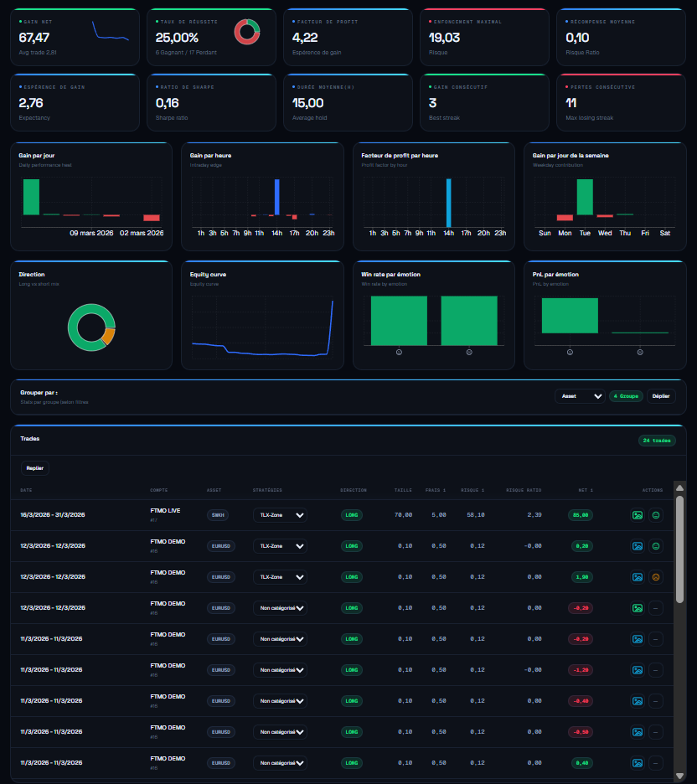Set emotion on the -0,50 trade

[656, 732]
